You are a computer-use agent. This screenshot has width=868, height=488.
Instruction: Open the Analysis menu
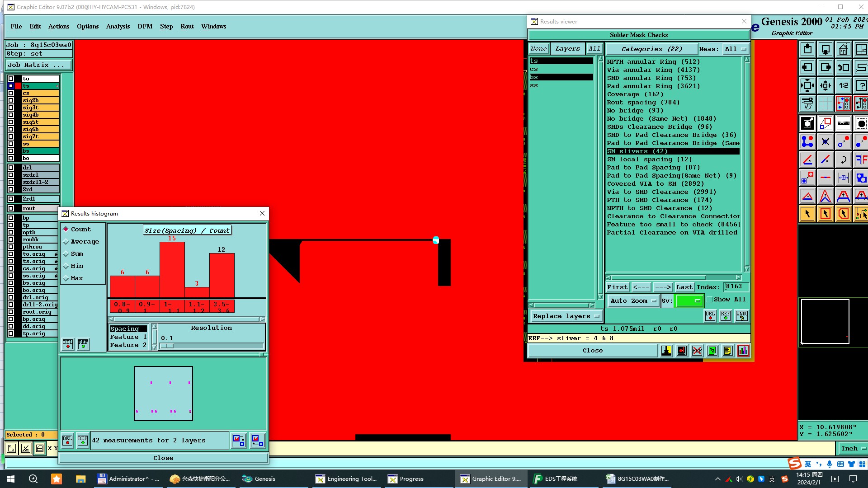click(118, 26)
